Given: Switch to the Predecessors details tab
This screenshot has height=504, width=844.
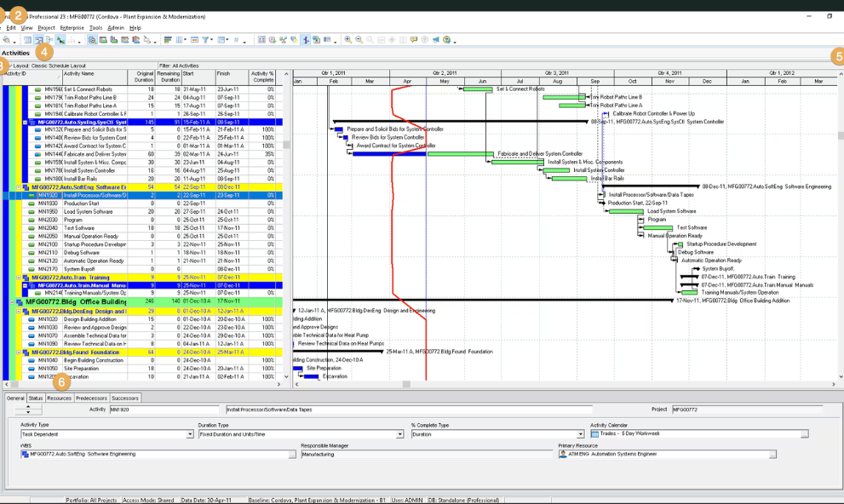Looking at the screenshot, I should click(91, 398).
